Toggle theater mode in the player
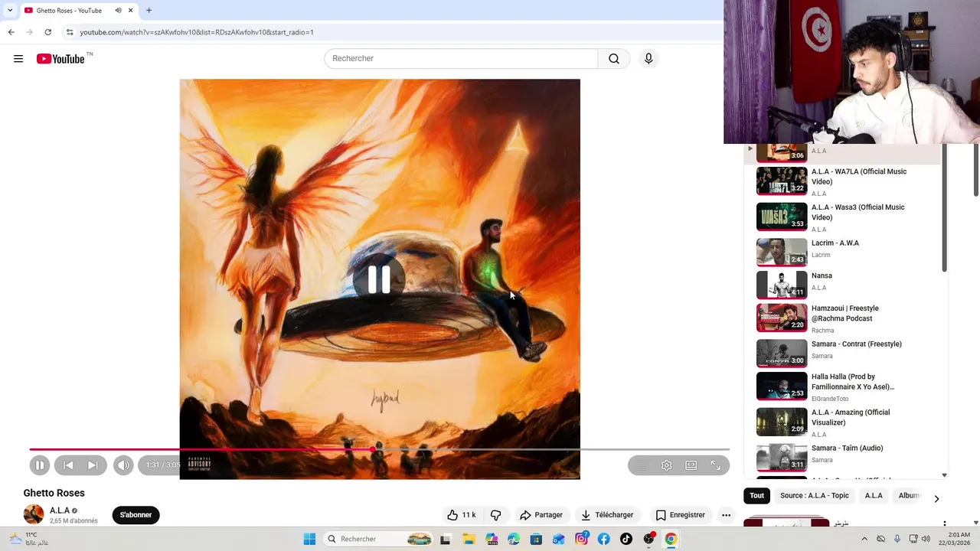Image resolution: width=980 pixels, height=551 pixels. (x=691, y=465)
